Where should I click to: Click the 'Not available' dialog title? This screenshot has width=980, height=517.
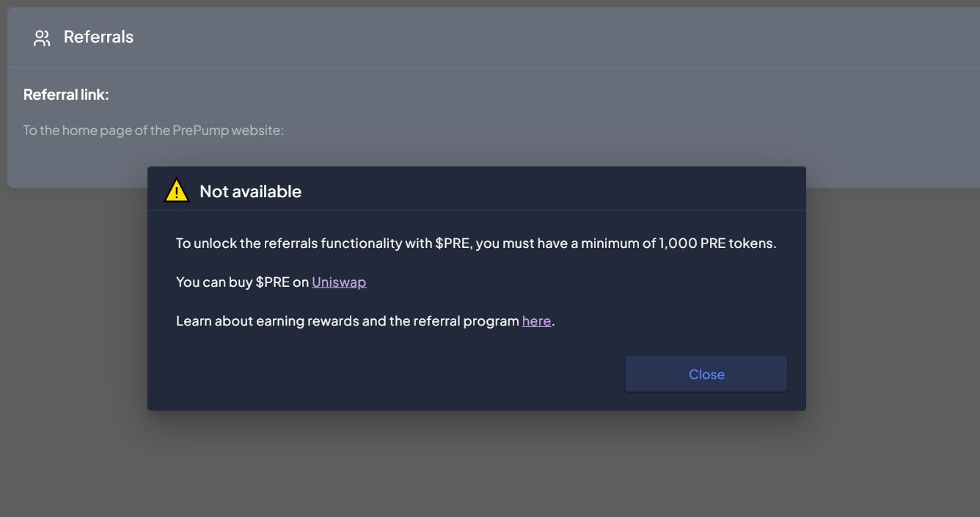(250, 191)
